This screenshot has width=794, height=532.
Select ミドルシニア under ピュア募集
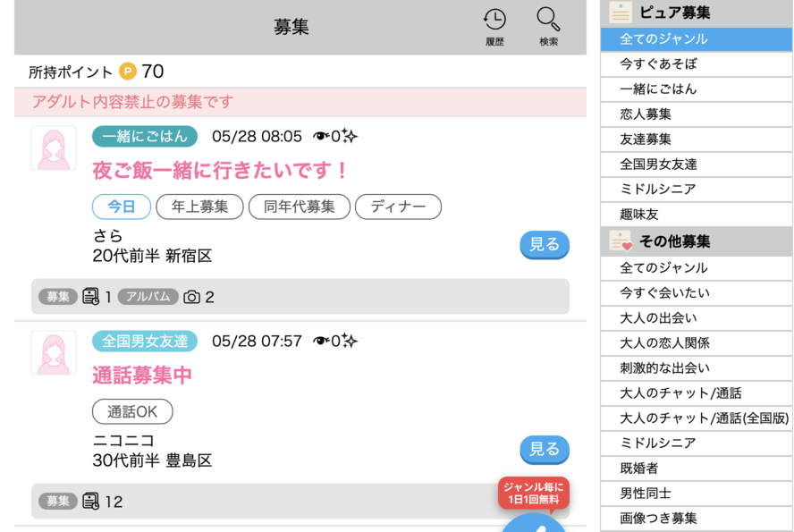[x=697, y=190]
